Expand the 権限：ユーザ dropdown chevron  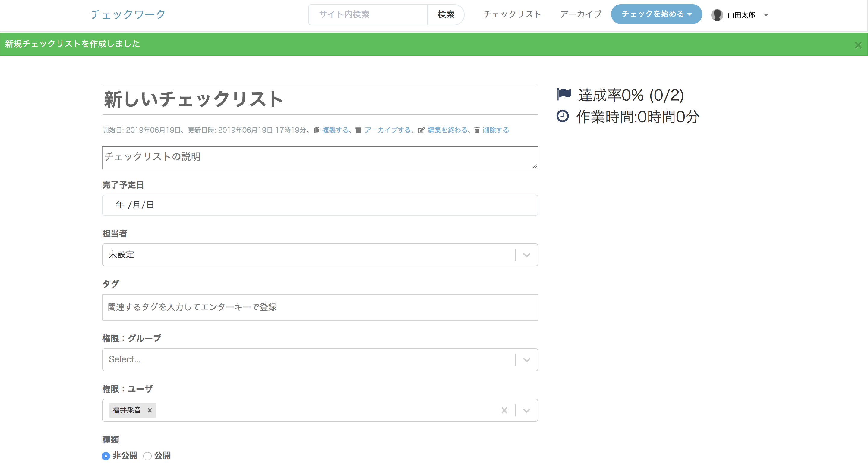click(526, 410)
